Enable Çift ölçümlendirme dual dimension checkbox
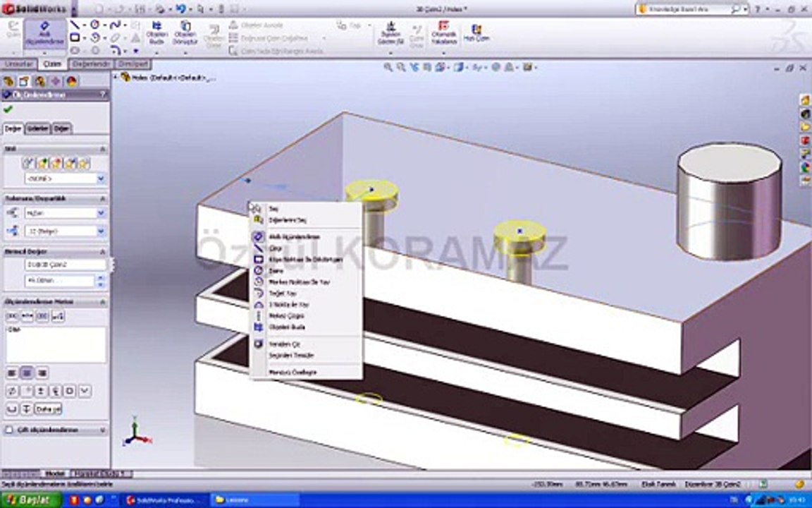The image size is (812, 508). [8, 430]
